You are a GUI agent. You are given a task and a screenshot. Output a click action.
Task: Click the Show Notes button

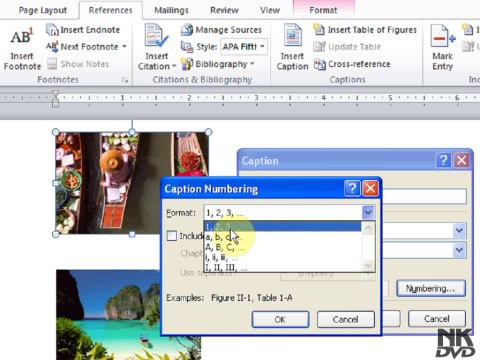pos(78,64)
